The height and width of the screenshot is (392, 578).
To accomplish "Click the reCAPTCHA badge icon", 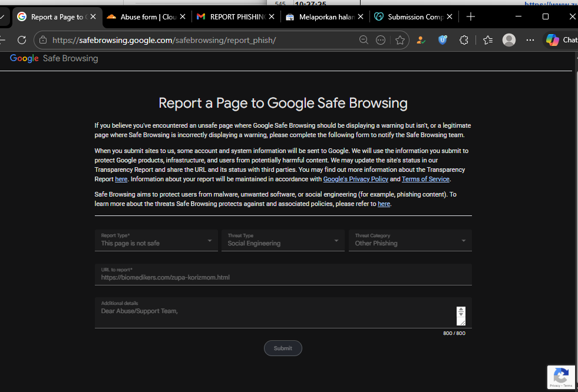I will tap(561, 377).
